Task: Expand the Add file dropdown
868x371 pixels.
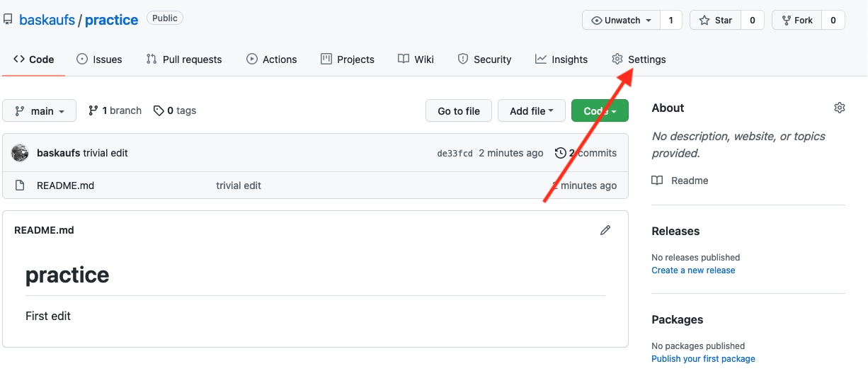Action: coord(532,111)
